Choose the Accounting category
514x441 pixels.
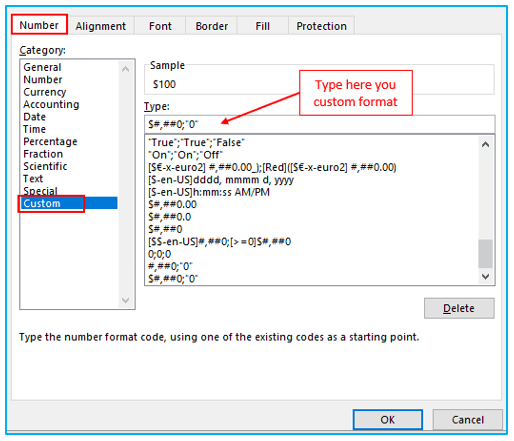point(51,104)
